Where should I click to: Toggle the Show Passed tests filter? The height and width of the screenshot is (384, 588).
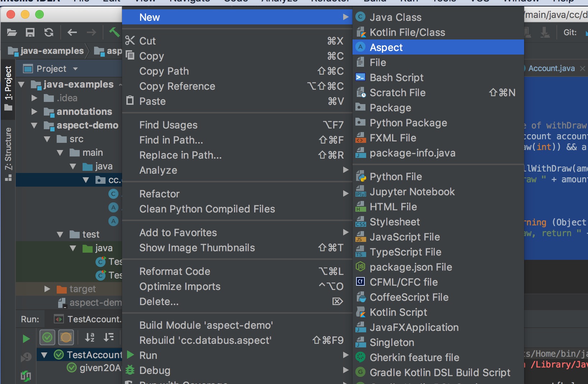click(47, 337)
